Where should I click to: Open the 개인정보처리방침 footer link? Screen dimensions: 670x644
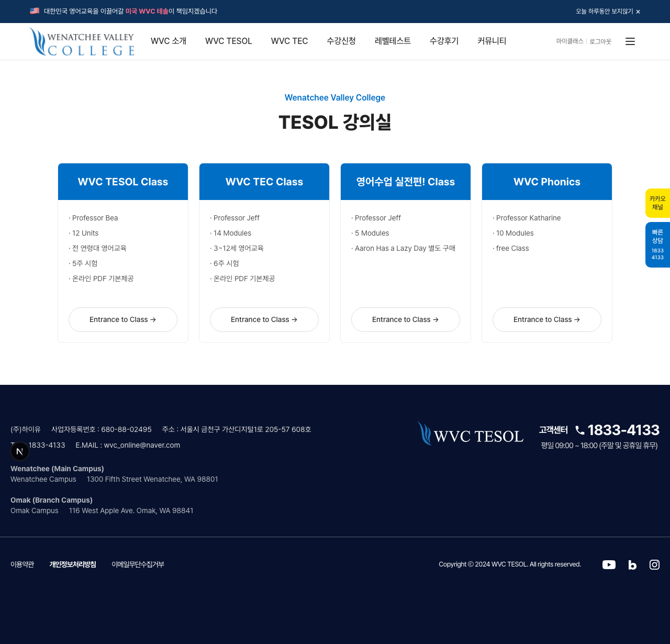click(73, 564)
